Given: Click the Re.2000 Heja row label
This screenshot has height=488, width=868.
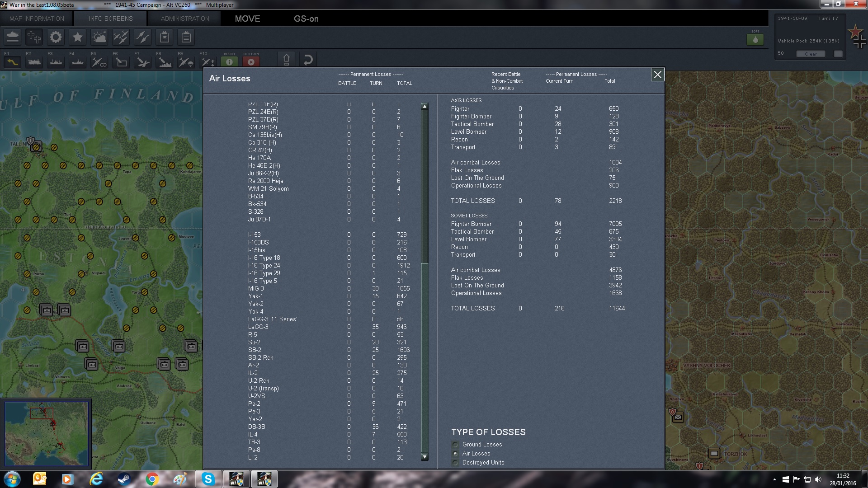Looking at the screenshot, I should pos(266,181).
